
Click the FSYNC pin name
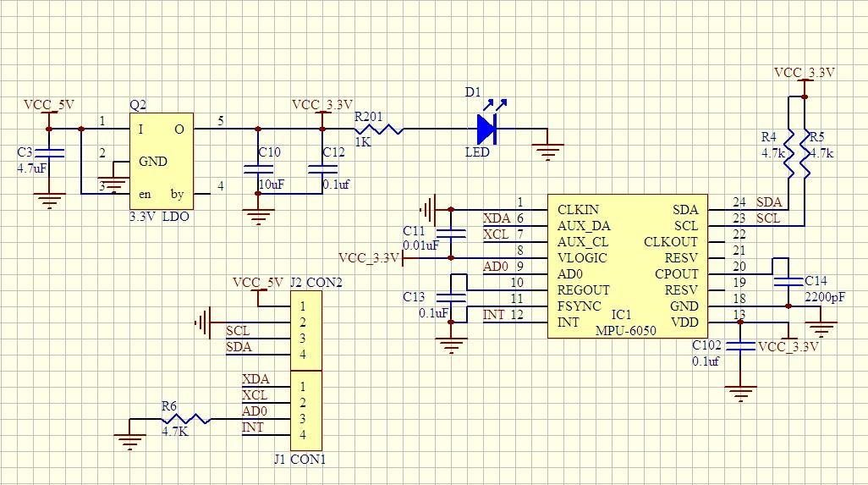click(x=579, y=306)
